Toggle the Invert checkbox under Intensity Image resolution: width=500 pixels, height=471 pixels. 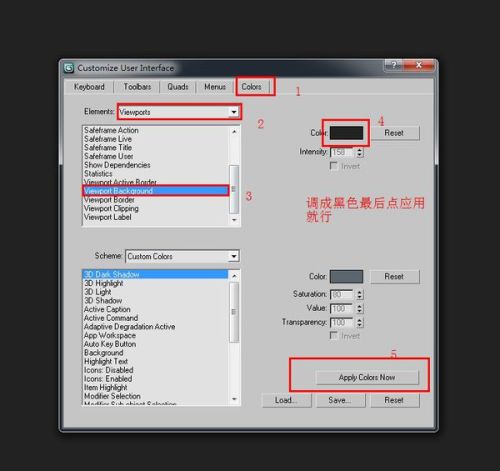click(333, 166)
